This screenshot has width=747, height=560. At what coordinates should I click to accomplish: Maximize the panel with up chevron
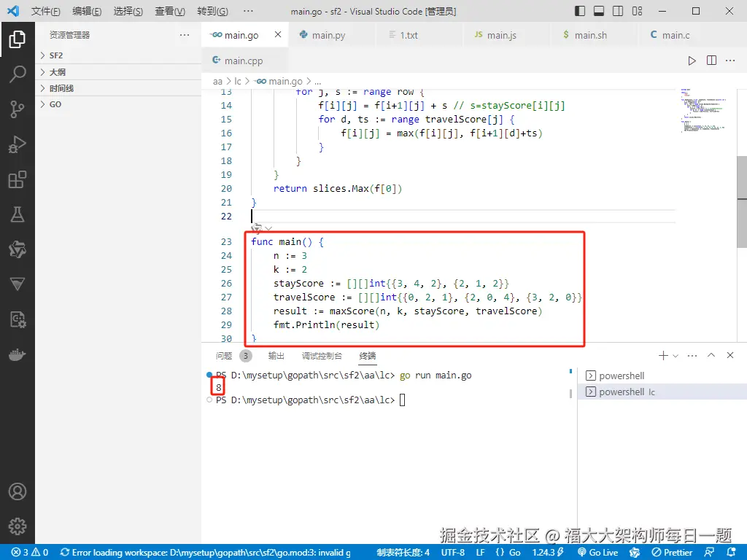pyautogui.click(x=711, y=355)
